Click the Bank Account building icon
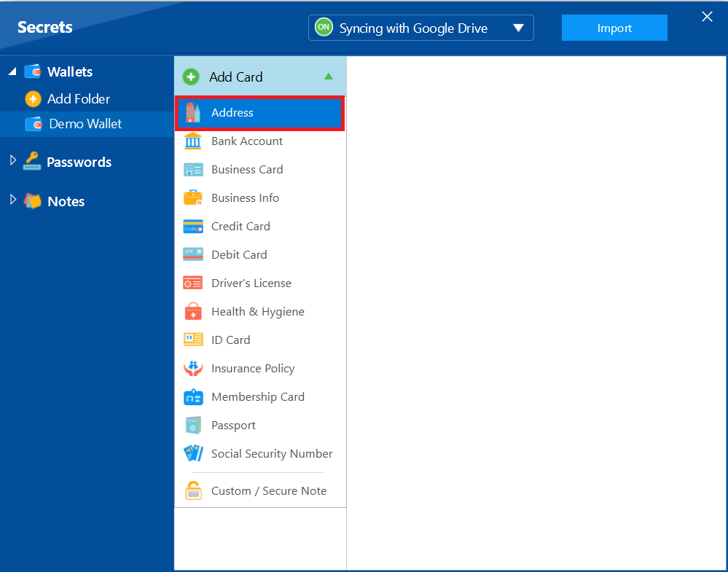728x572 pixels. 192,141
